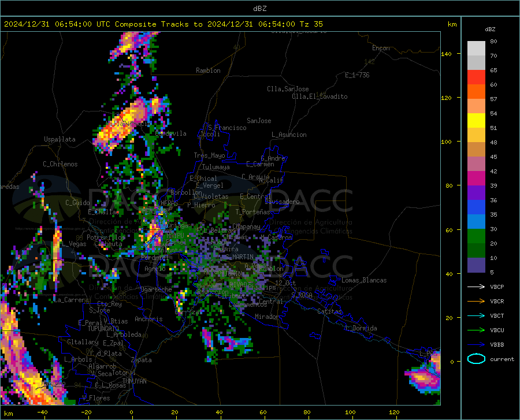Screen dimensions: 520x420
Task: Pick the pink 42–45 dBZ legend swatch
Action: (476, 164)
